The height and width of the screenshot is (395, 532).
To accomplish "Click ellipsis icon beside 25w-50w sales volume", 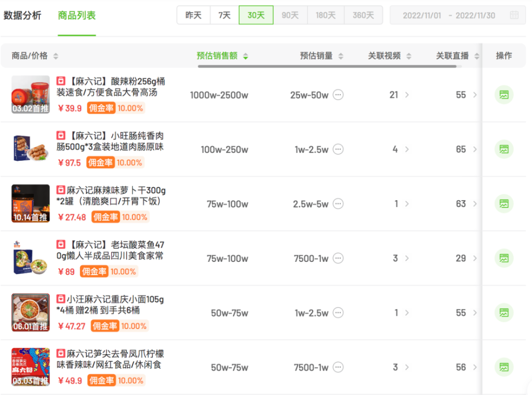I will pyautogui.click(x=338, y=95).
